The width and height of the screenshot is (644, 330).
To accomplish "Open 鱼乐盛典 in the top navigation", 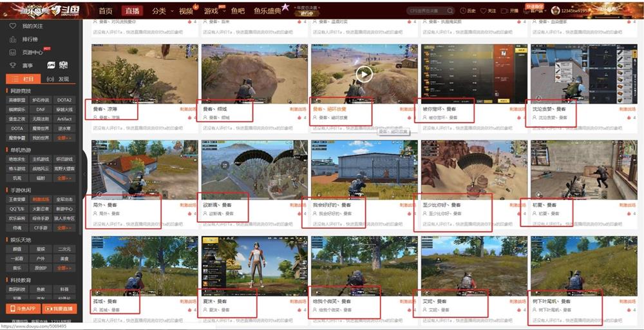I will (x=268, y=11).
